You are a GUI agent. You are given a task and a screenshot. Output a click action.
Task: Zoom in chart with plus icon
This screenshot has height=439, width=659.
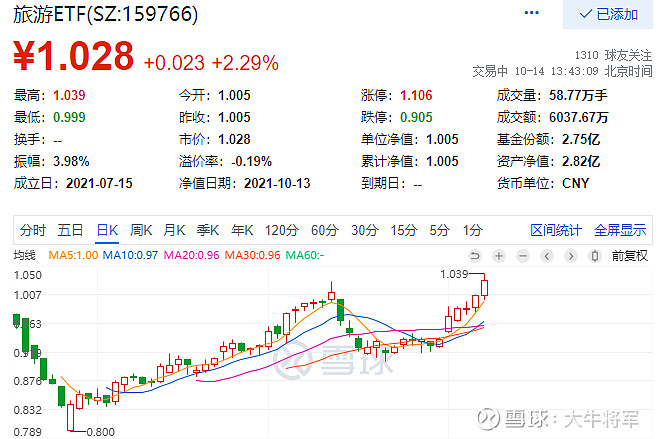(499, 255)
